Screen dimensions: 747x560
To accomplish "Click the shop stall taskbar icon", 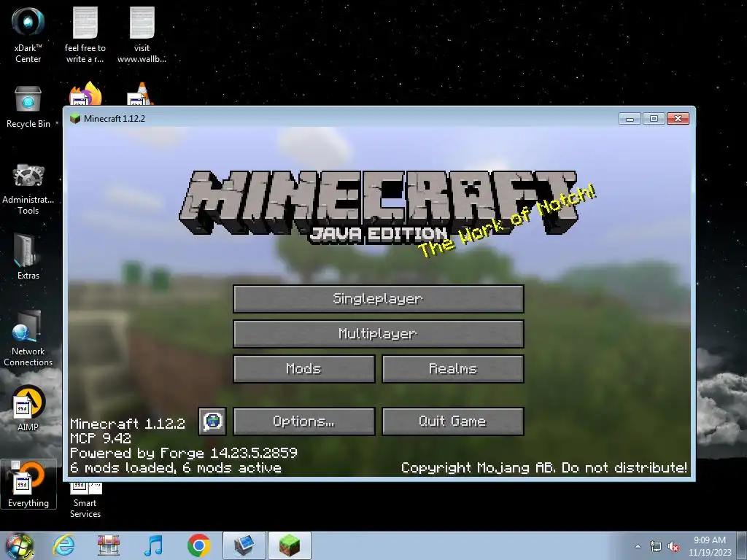I will click(x=109, y=545).
